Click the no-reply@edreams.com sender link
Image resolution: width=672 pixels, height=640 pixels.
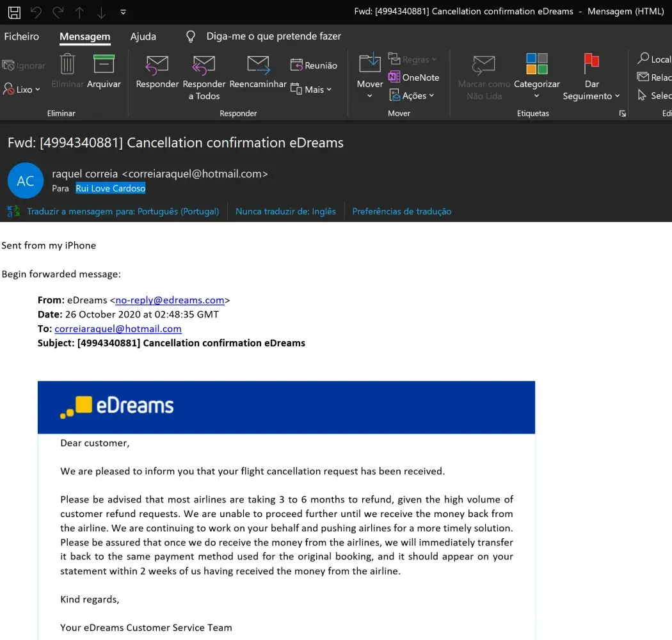click(170, 300)
